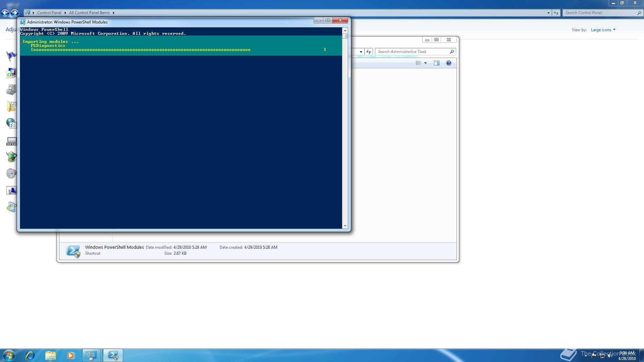Launch Internet Explorer from taskbar
This screenshot has height=362, width=644.
(30, 355)
